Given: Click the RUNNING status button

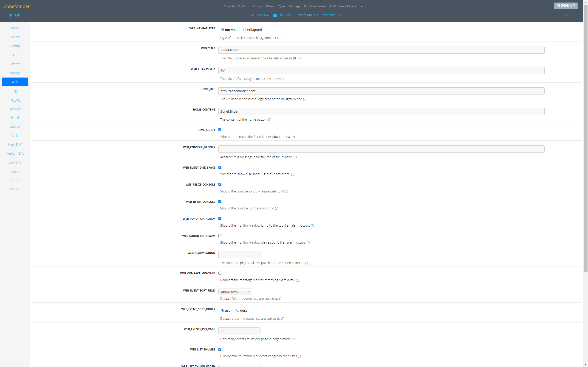Looking at the screenshot, I should click(x=565, y=6).
